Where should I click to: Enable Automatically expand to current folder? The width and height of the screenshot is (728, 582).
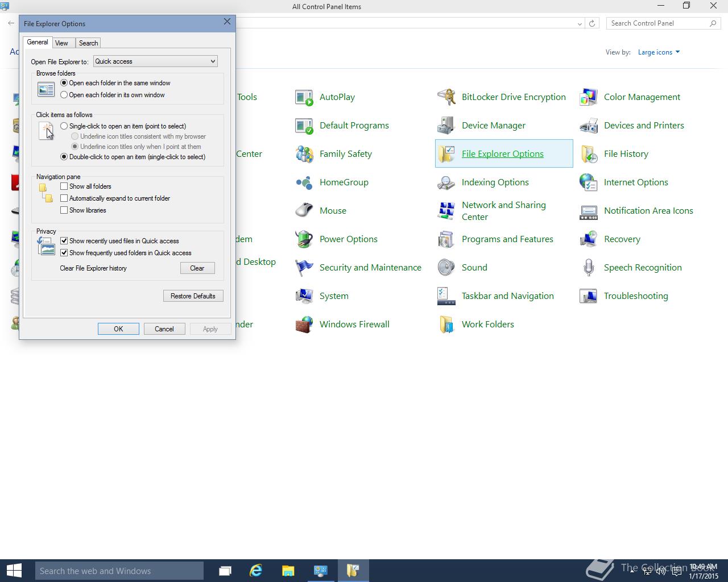64,198
